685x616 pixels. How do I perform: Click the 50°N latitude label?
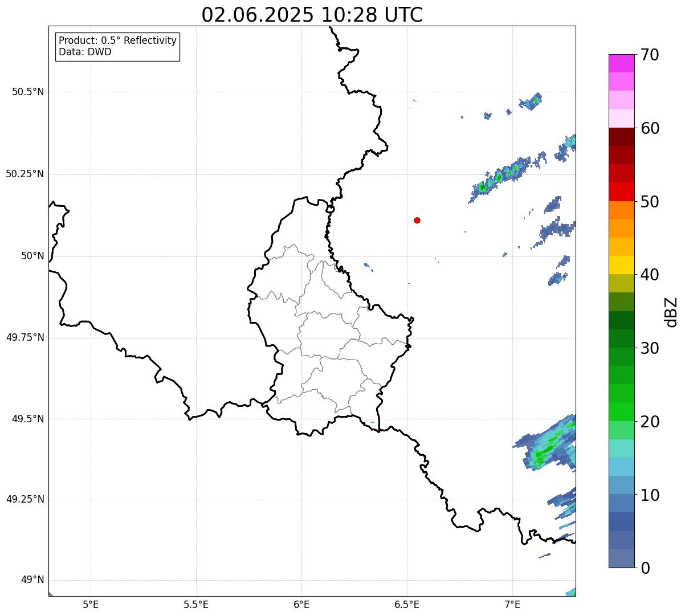coord(32,256)
